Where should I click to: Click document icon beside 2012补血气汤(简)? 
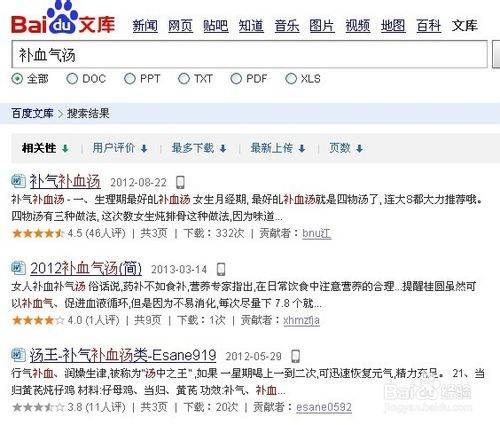tap(18, 268)
